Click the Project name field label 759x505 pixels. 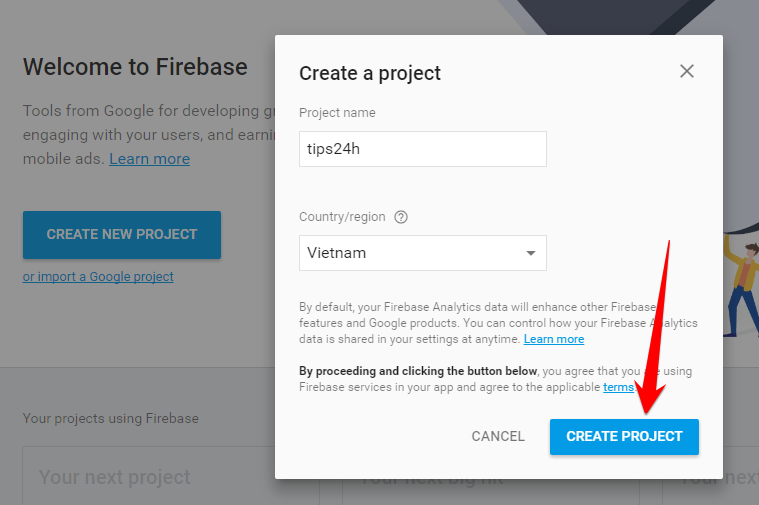[x=337, y=113]
